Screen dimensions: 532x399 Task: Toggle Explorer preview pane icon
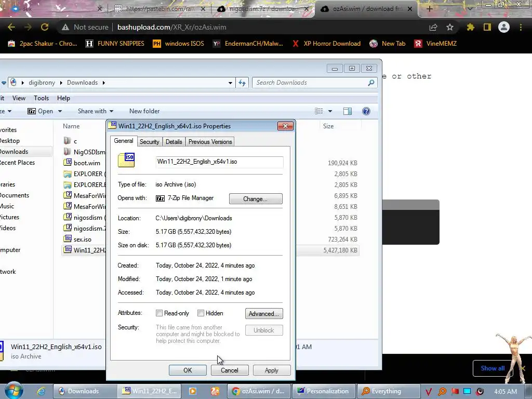[348, 111]
